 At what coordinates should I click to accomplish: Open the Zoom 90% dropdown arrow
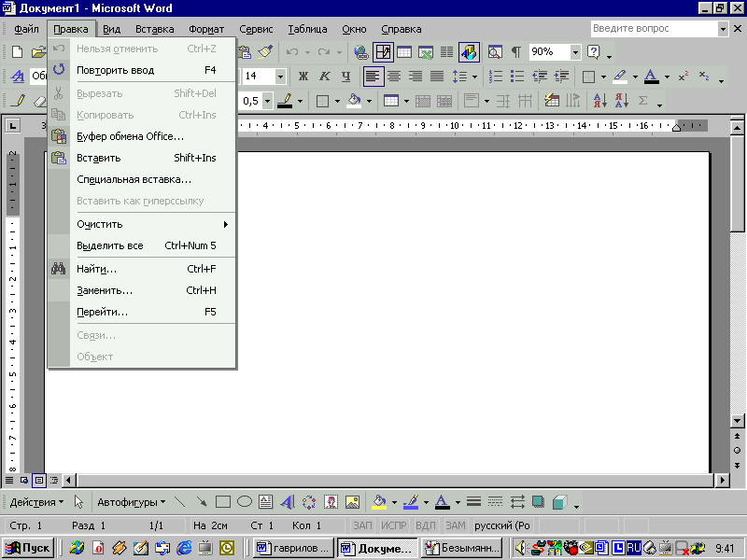[575, 52]
